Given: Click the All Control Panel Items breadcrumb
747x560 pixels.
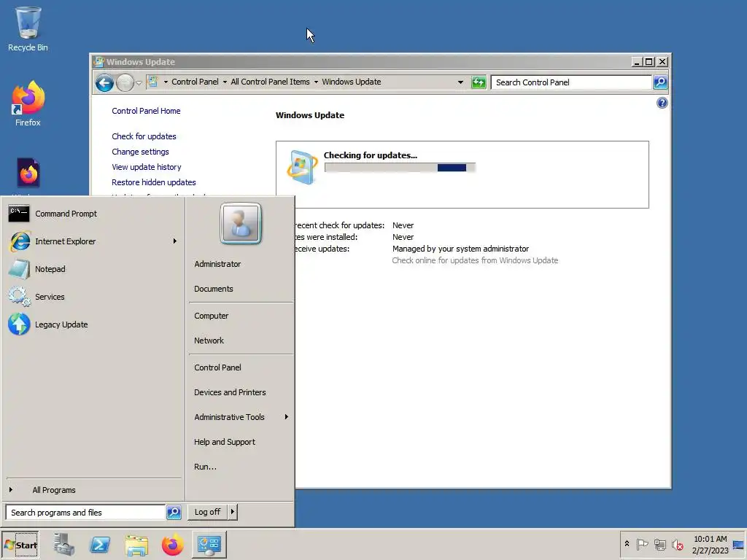Looking at the screenshot, I should [x=270, y=82].
